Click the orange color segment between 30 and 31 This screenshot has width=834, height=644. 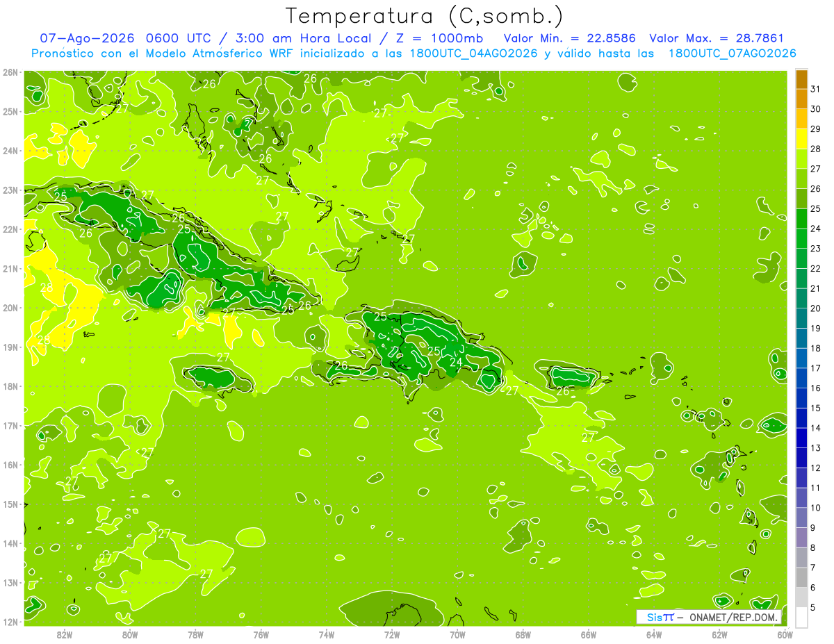click(801, 99)
